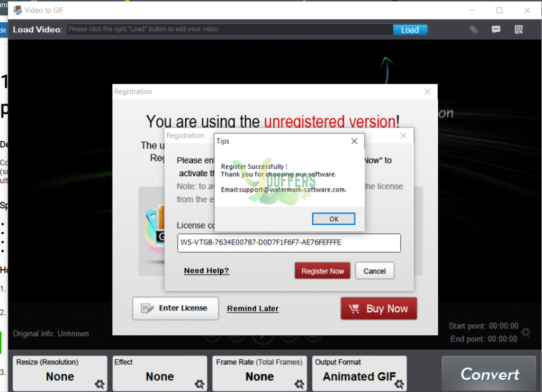This screenshot has height=392, width=542.
Task: Minimize the Video to GIF window
Action: click(472, 11)
